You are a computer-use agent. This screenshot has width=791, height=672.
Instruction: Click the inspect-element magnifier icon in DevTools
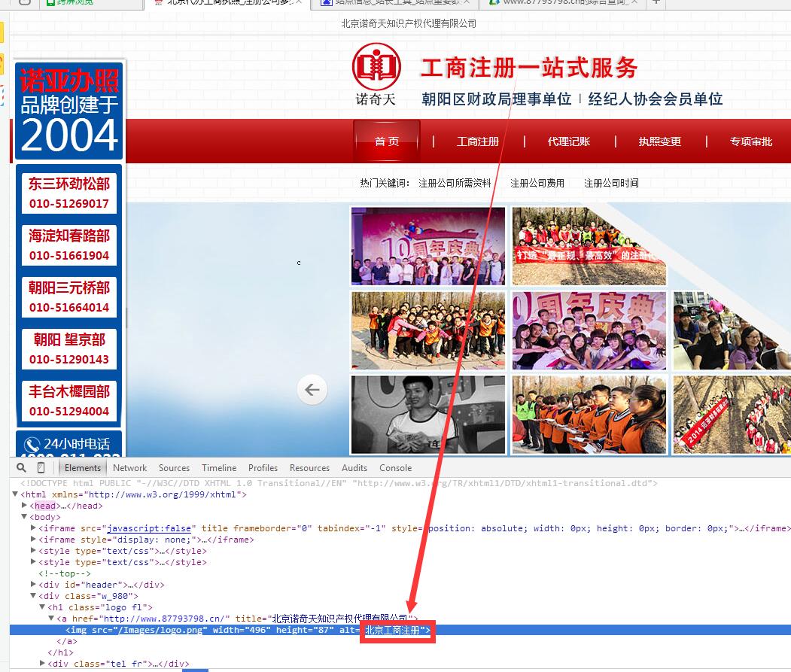click(21, 467)
